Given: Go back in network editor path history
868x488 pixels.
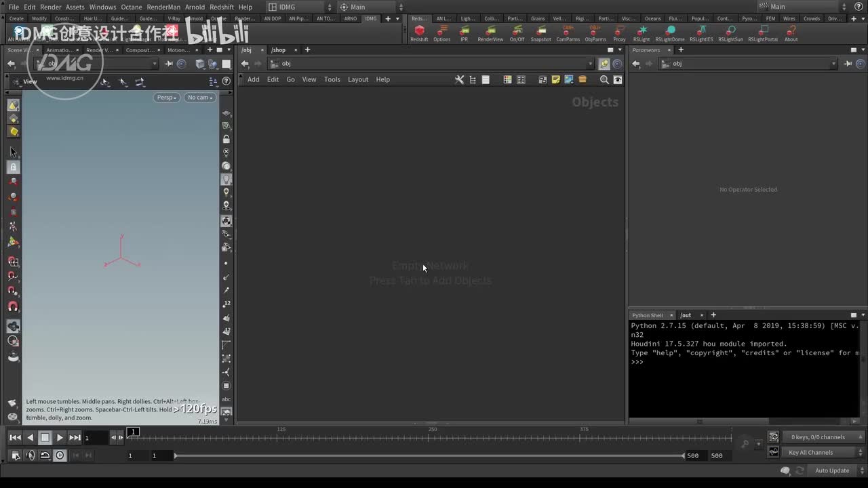Looking at the screenshot, I should pyautogui.click(x=245, y=64).
